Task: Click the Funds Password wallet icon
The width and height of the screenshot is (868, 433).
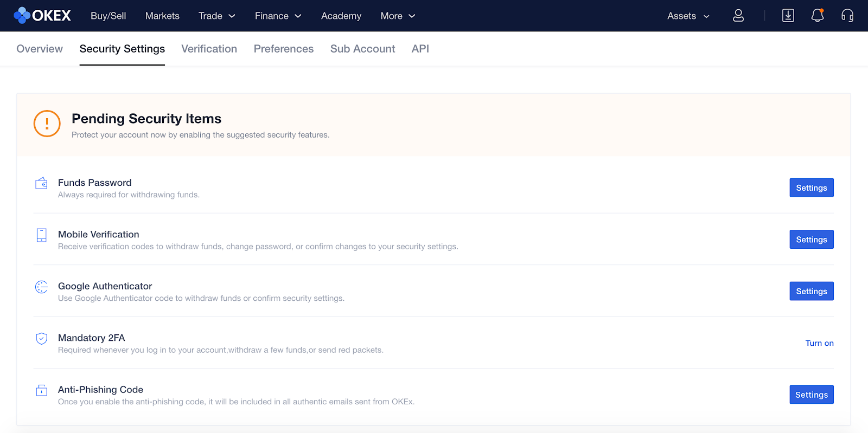Action: [x=41, y=183]
